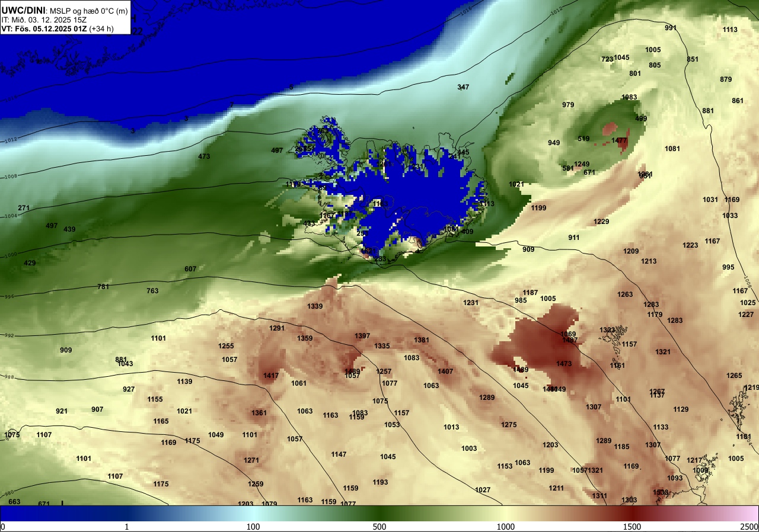Select the valid time line 'VT: Fös. 05.12.2025 01Z'

43,28
